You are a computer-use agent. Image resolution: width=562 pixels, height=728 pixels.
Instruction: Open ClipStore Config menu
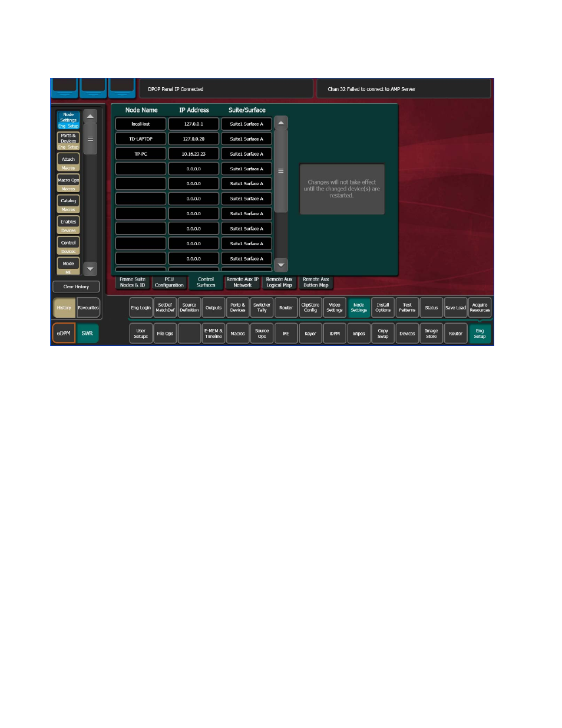click(x=310, y=308)
